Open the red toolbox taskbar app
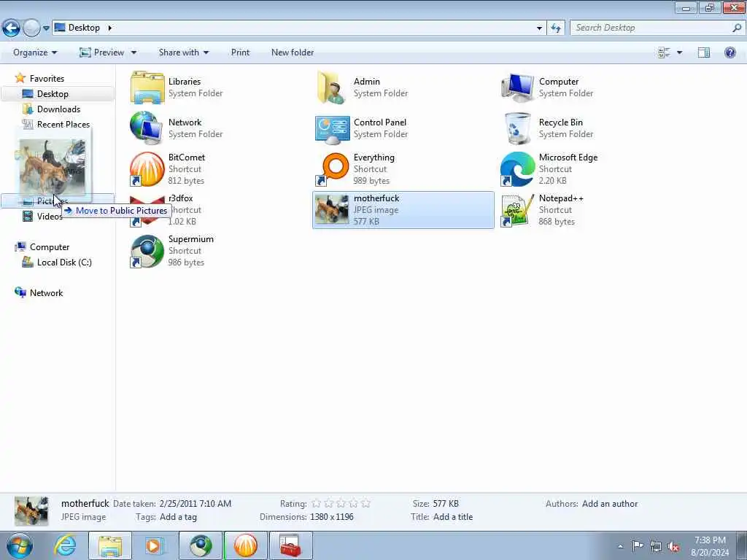 (x=290, y=545)
